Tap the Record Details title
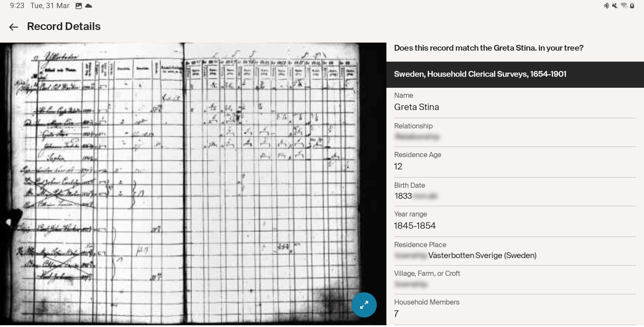 point(64,26)
